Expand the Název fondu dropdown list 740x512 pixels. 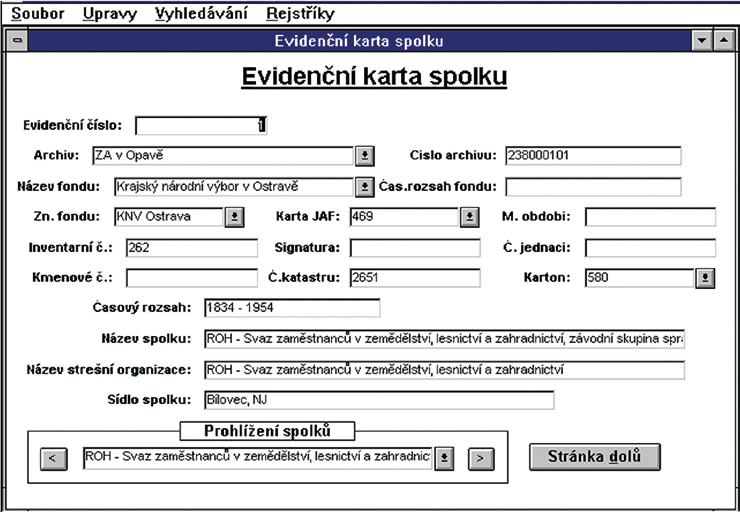click(365, 187)
